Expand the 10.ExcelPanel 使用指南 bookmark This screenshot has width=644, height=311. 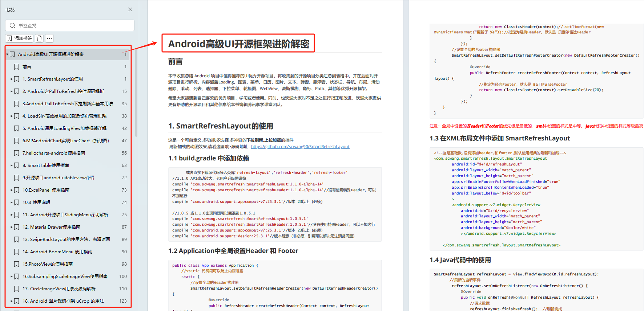tap(12, 190)
